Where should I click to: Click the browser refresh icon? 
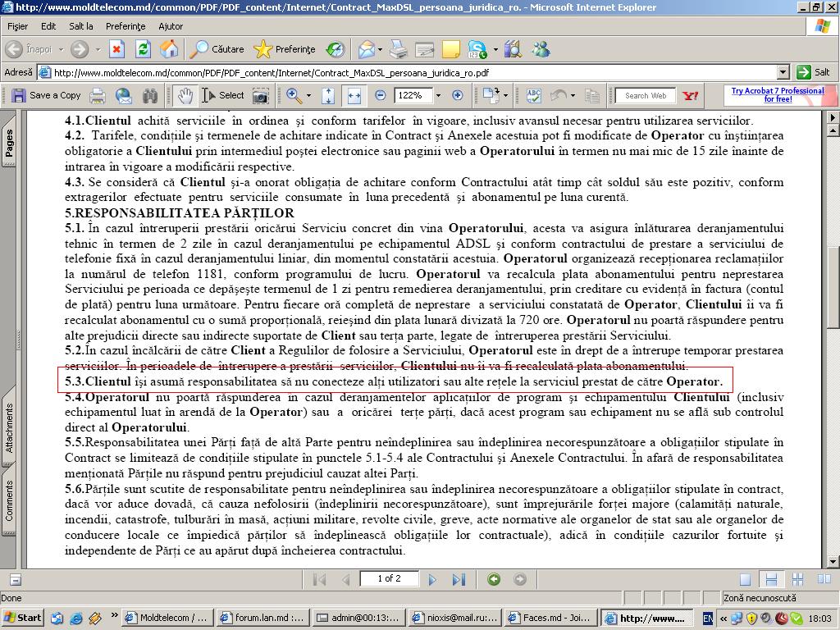pos(143,49)
